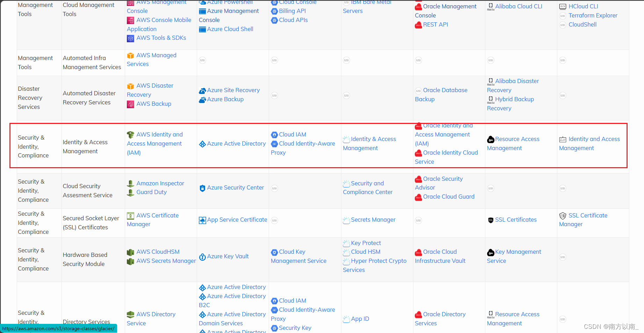The height and width of the screenshot is (333, 644).
Task: Open the Secrets Manager link
Action: tap(373, 220)
